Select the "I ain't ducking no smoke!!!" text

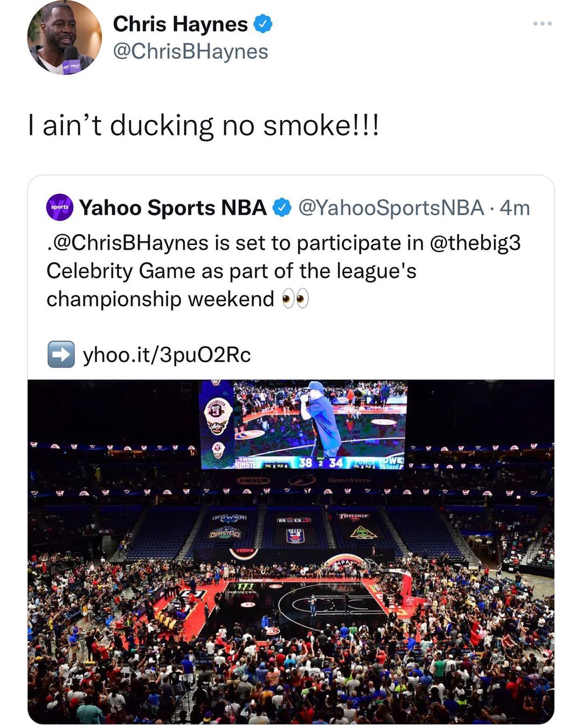pyautogui.click(x=204, y=126)
